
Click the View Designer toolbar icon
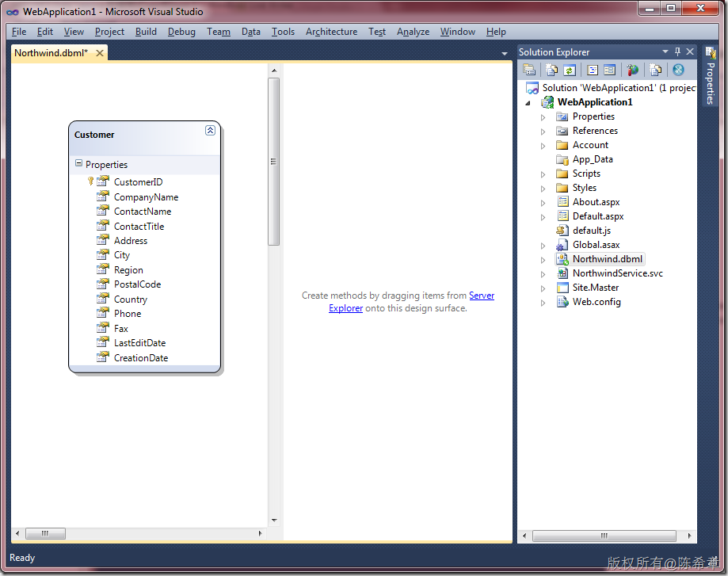click(610, 71)
